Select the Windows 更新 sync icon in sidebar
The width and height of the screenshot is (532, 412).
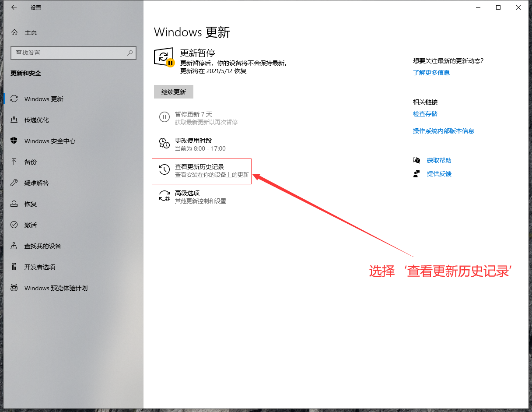click(14, 99)
